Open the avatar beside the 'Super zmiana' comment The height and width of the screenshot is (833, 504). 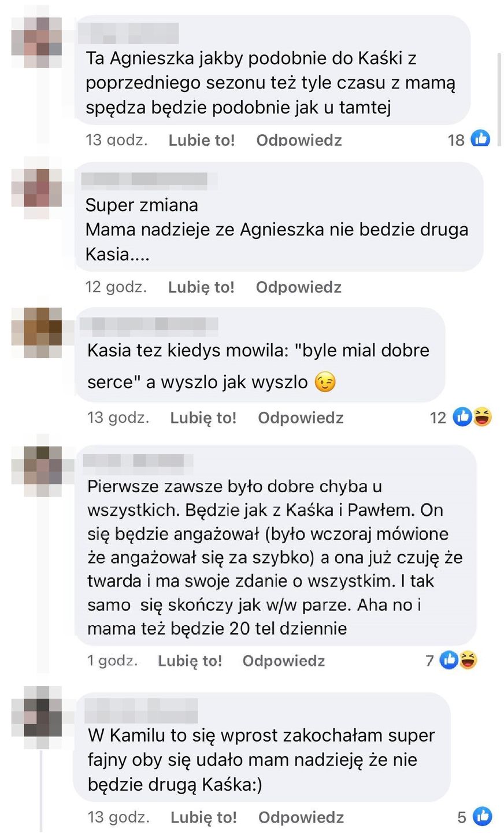pyautogui.click(x=37, y=187)
